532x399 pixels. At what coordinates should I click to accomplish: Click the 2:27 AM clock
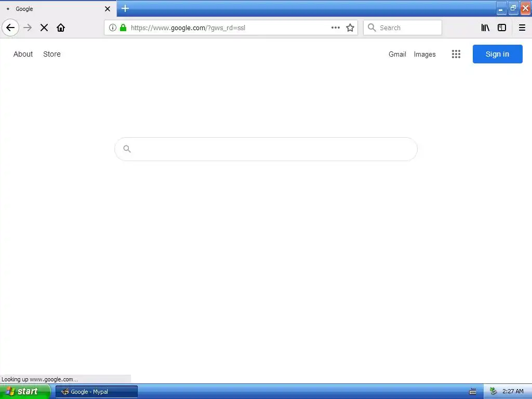coord(513,391)
